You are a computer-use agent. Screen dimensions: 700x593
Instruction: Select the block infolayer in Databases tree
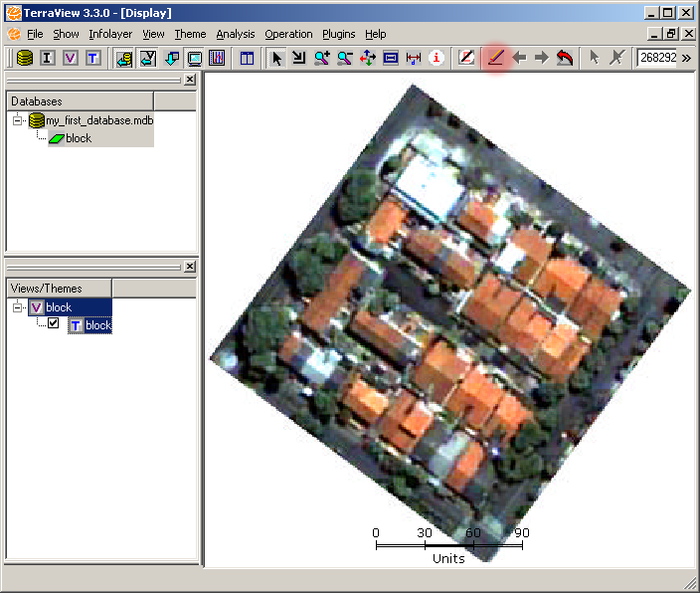tap(78, 138)
